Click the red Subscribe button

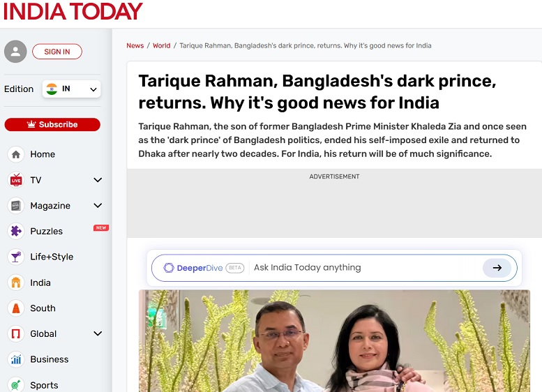[x=52, y=124]
